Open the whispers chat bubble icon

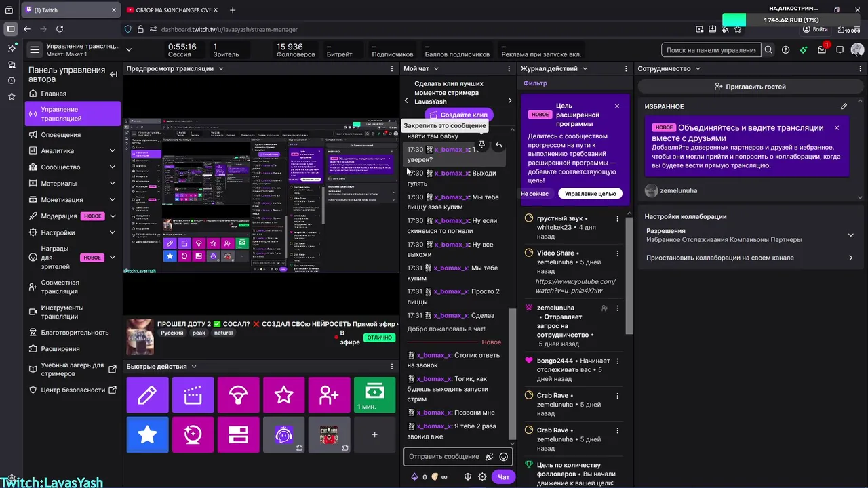pyautogui.click(x=840, y=50)
